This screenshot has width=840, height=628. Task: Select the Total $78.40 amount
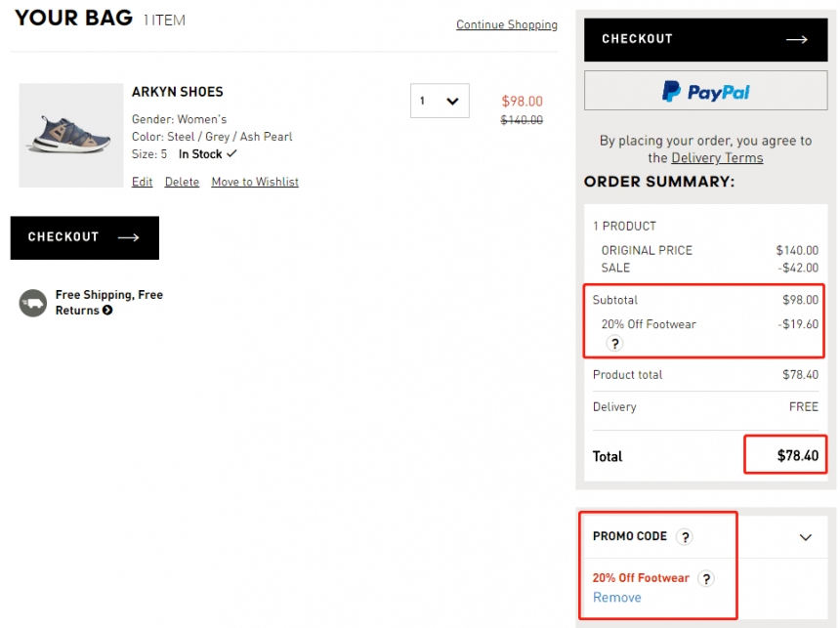(798, 456)
